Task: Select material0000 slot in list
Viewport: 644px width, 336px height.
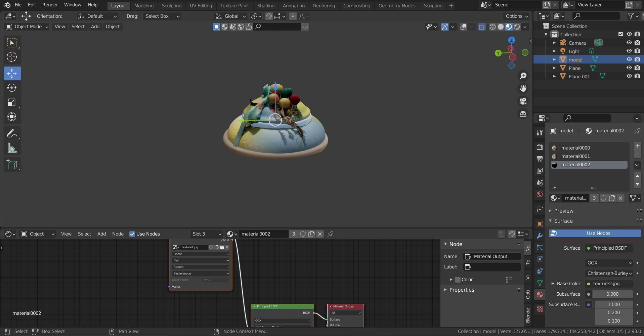Action: 589,148
